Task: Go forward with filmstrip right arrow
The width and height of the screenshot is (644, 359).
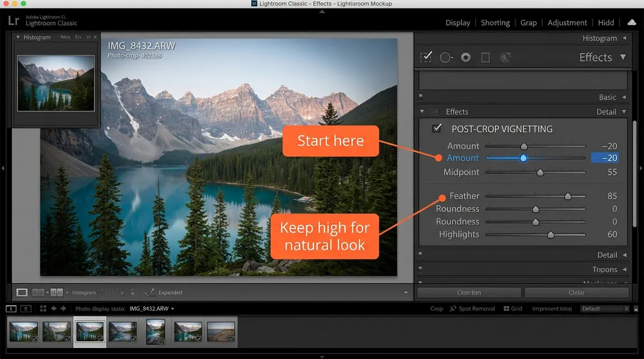Action: (x=63, y=308)
